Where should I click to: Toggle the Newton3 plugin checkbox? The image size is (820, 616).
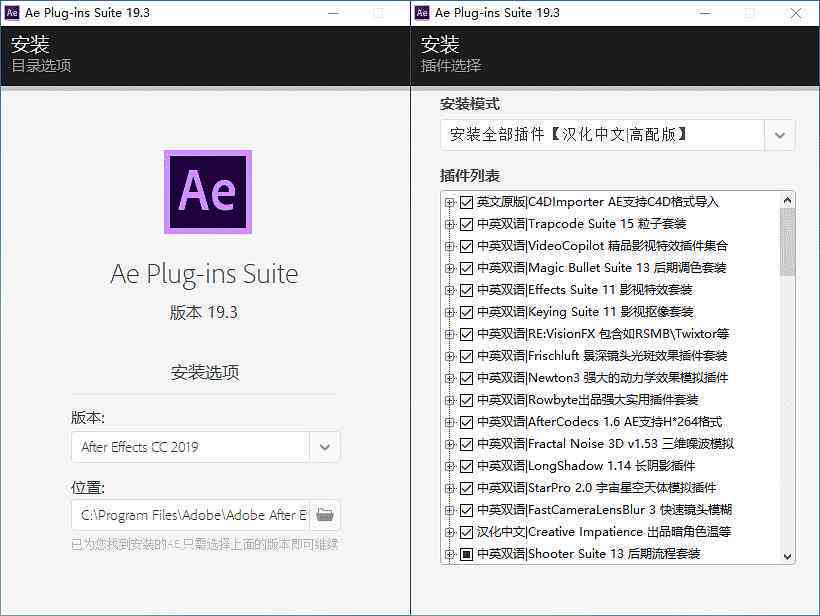click(466, 378)
